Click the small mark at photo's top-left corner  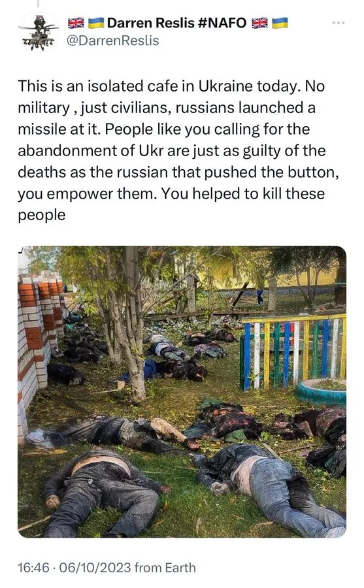coord(21,250)
